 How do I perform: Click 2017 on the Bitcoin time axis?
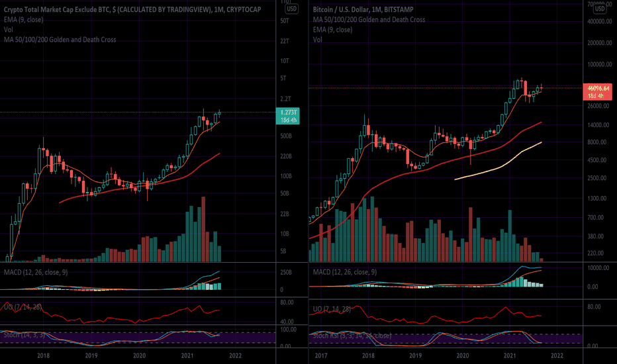click(x=321, y=356)
